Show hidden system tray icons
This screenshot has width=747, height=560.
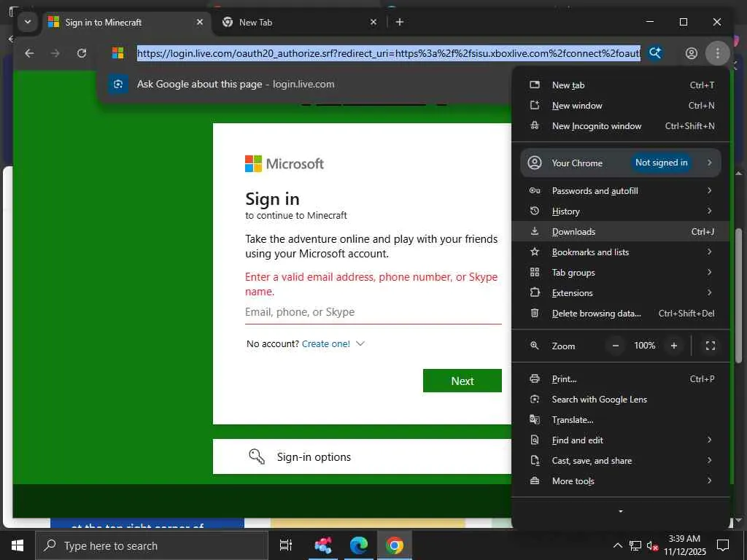click(617, 545)
